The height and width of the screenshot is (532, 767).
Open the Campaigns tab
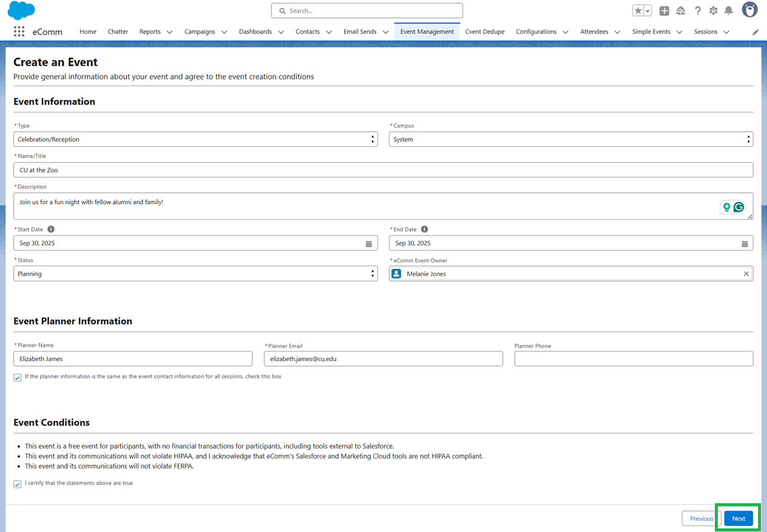(x=200, y=32)
